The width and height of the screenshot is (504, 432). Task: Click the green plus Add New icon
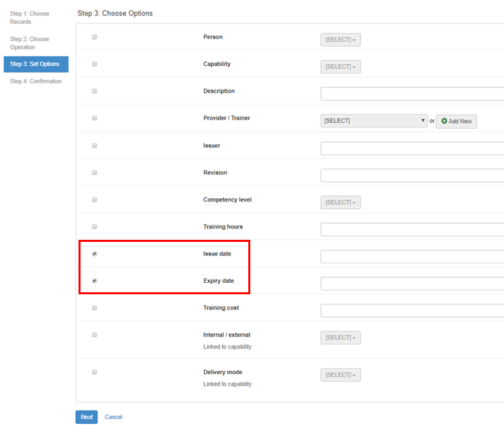(x=444, y=122)
